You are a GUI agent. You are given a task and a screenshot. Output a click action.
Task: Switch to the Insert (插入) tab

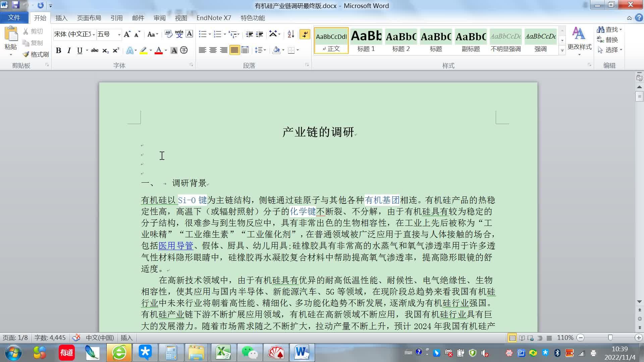(61, 18)
